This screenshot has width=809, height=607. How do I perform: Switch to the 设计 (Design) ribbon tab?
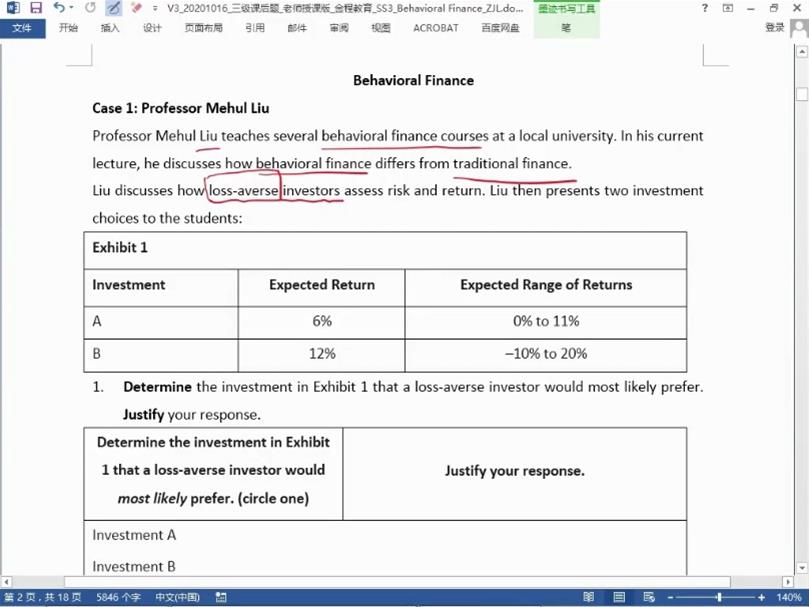tap(152, 28)
